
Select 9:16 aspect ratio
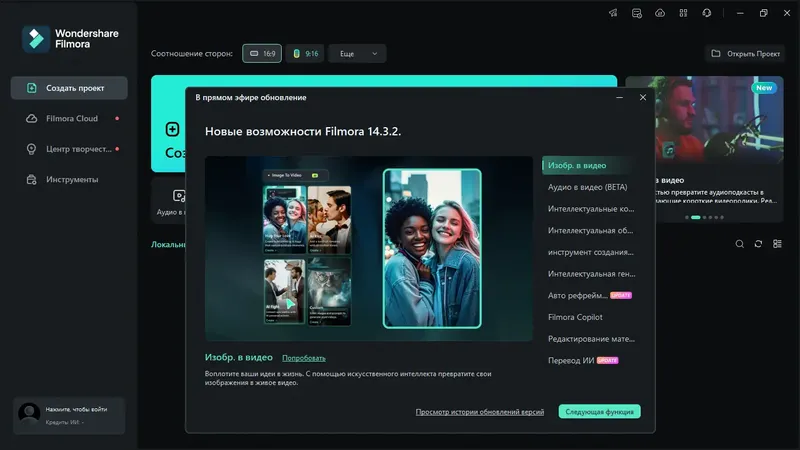pyautogui.click(x=305, y=54)
